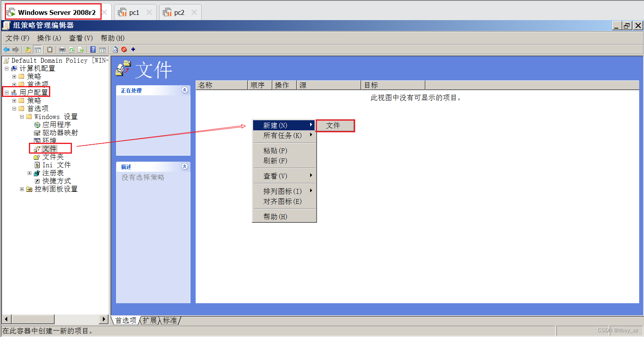644x337 pixels.
Task: Expand 策略 under 用户配置
Action: [14, 101]
